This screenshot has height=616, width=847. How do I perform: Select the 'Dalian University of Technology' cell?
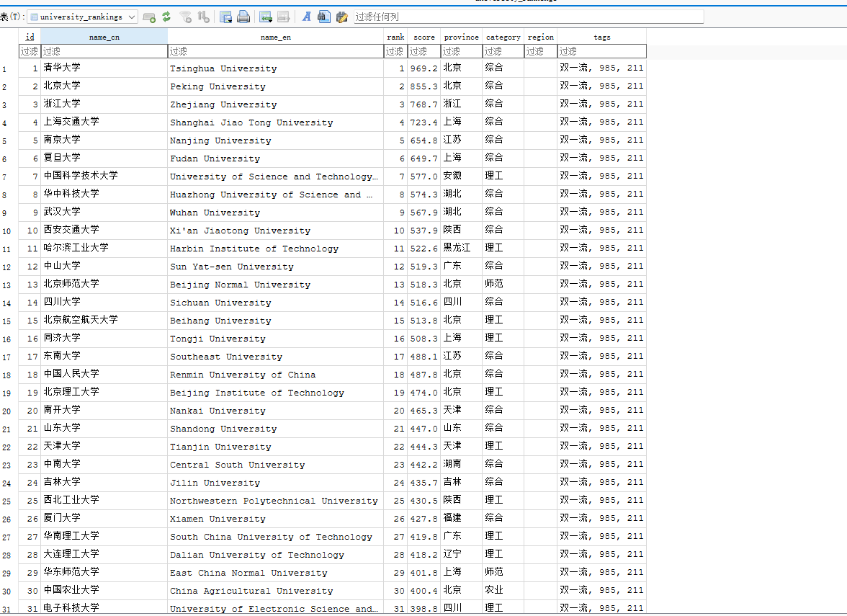coord(275,555)
